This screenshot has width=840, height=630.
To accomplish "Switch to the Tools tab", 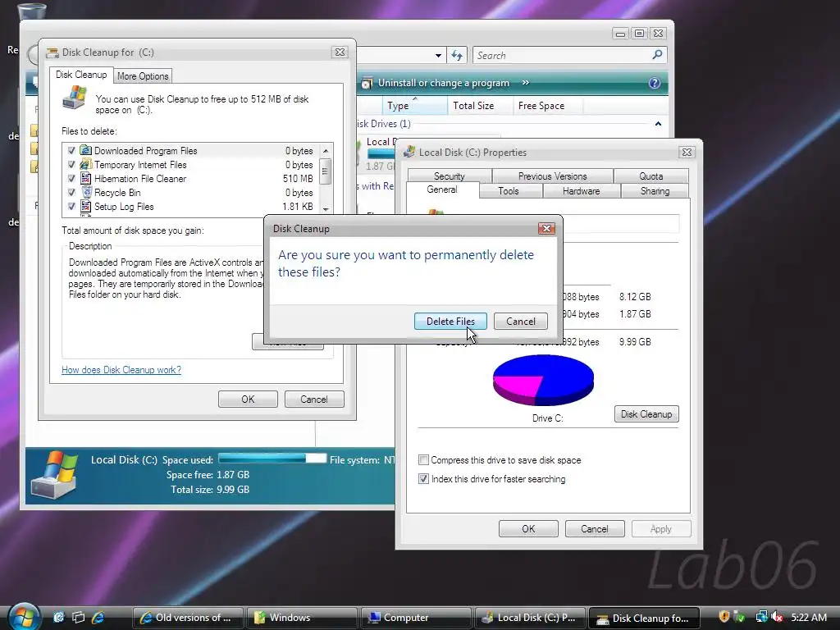I will [x=508, y=190].
